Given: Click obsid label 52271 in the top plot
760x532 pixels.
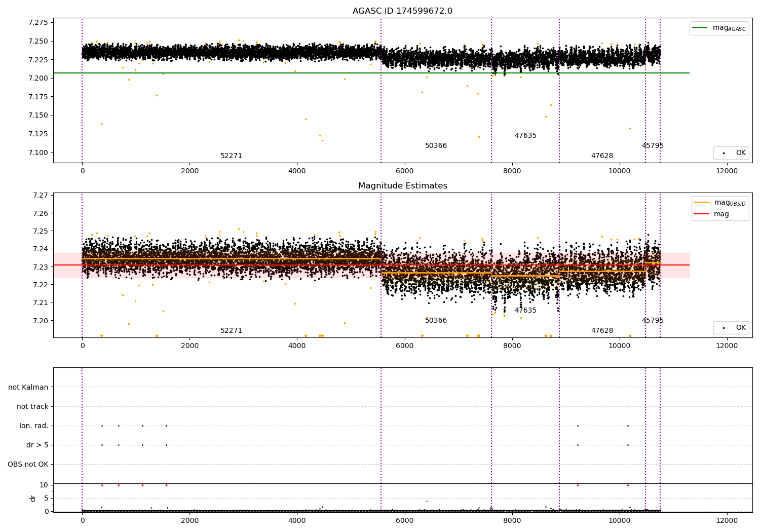Looking at the screenshot, I should click(231, 156).
